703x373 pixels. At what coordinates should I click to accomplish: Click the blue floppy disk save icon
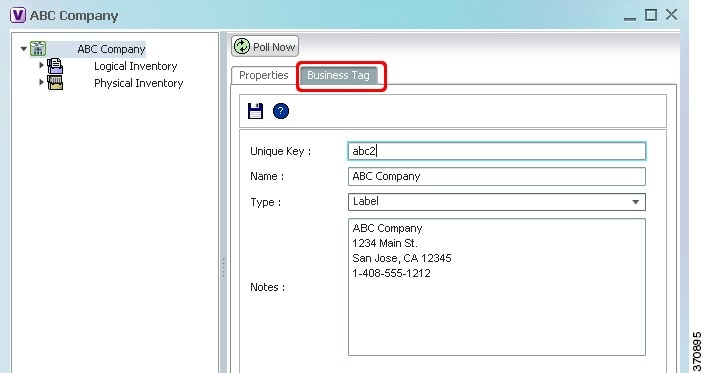(256, 111)
